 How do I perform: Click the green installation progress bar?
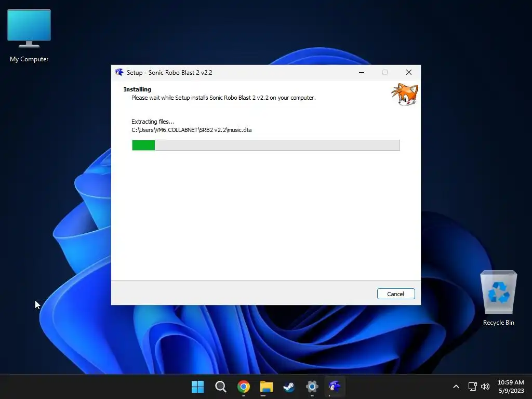pos(265,145)
